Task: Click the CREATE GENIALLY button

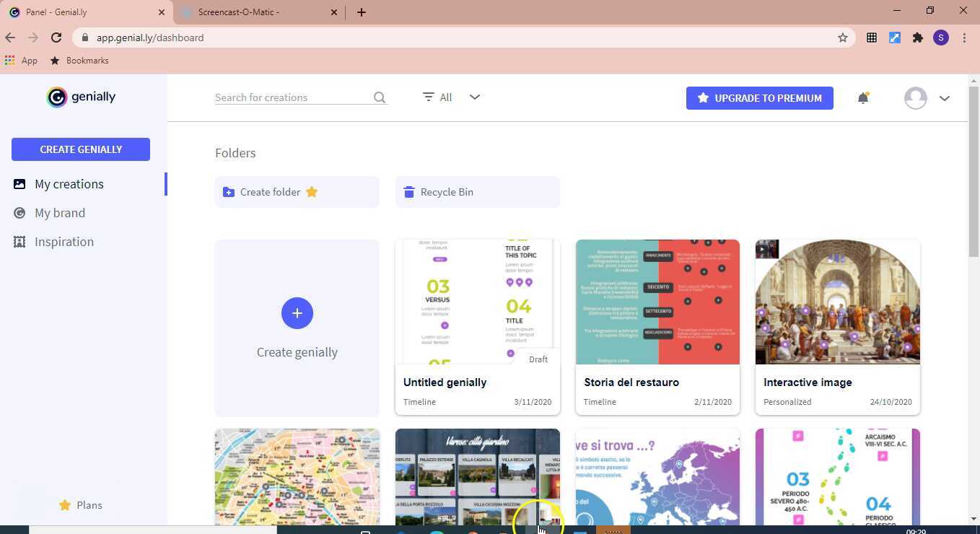Action: (x=81, y=149)
